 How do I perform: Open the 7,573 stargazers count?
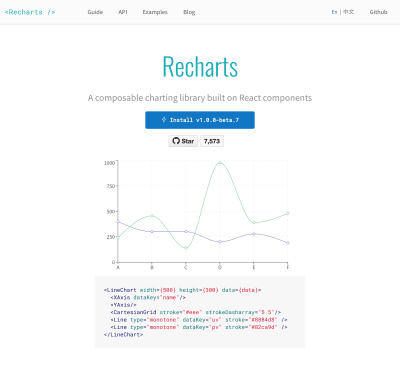point(212,141)
